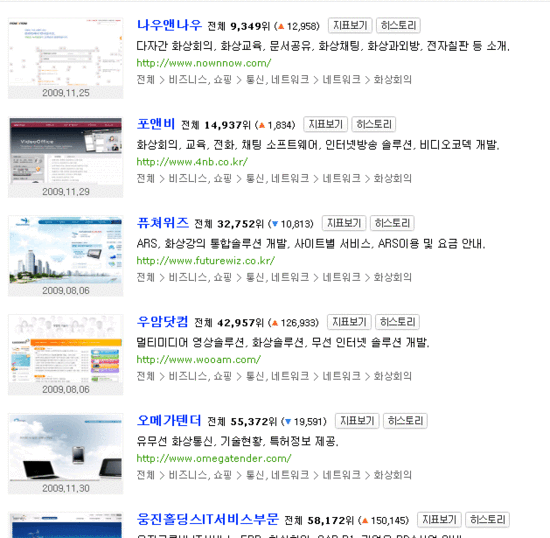The height and width of the screenshot is (538, 550).
Task: Open the 우암닷컴 title link
Action: point(162,322)
